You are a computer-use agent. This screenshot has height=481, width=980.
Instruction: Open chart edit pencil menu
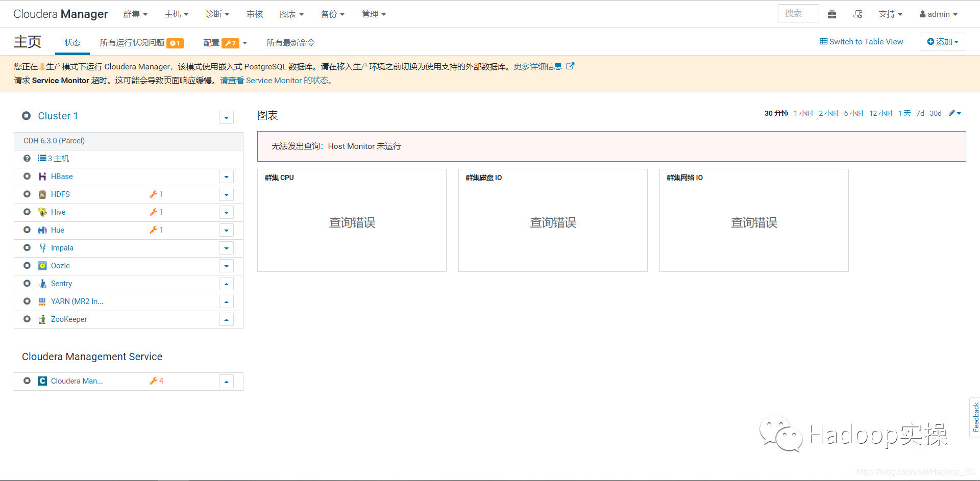pos(954,113)
